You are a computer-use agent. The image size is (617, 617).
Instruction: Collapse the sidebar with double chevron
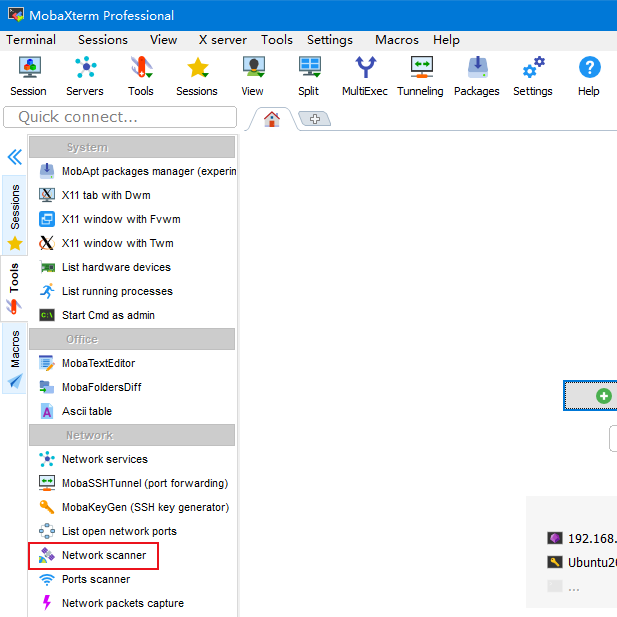point(15,157)
